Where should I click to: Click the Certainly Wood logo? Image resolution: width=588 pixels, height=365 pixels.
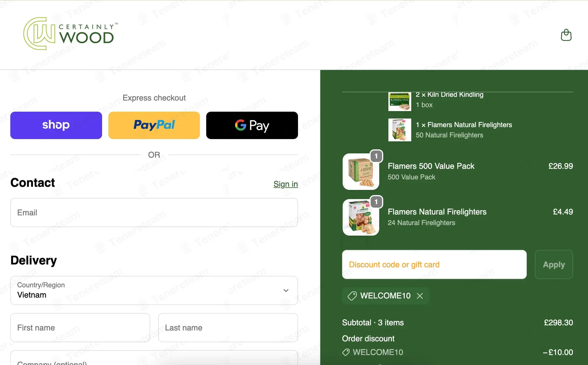tap(71, 34)
